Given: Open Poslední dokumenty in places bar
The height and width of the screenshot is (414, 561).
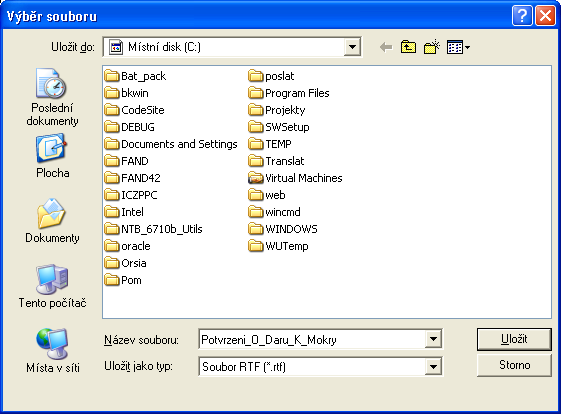Looking at the screenshot, I should [x=52, y=97].
